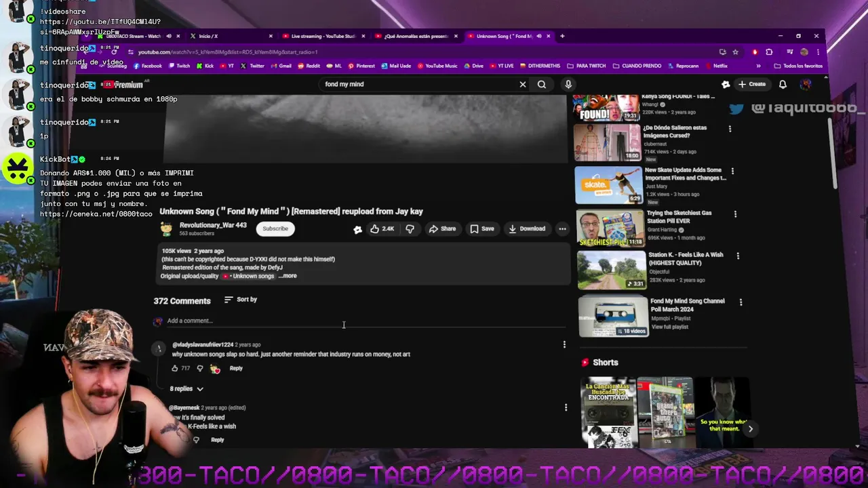Click the Revolutionary_War 443 channel avatar
Viewport: 868px width, 488px height.
(166, 228)
